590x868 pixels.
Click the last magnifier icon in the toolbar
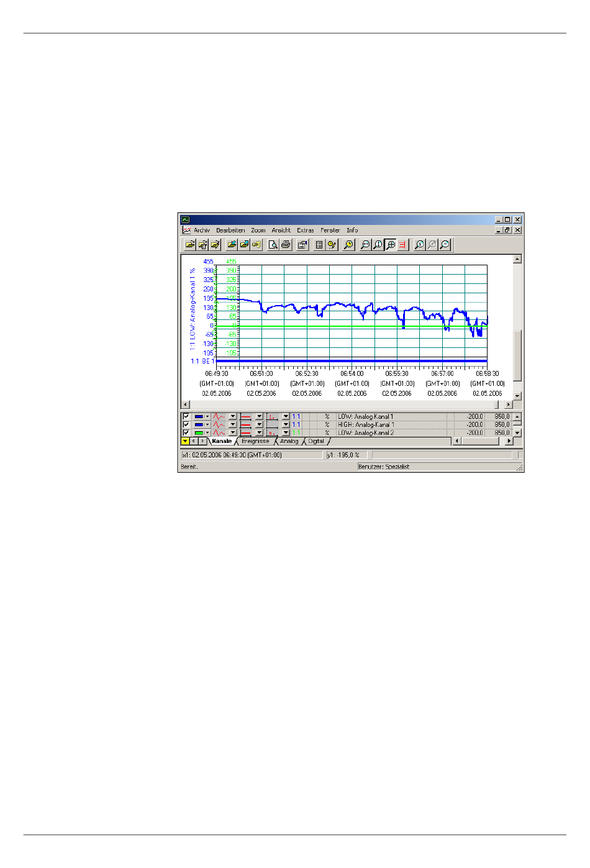coord(445,245)
